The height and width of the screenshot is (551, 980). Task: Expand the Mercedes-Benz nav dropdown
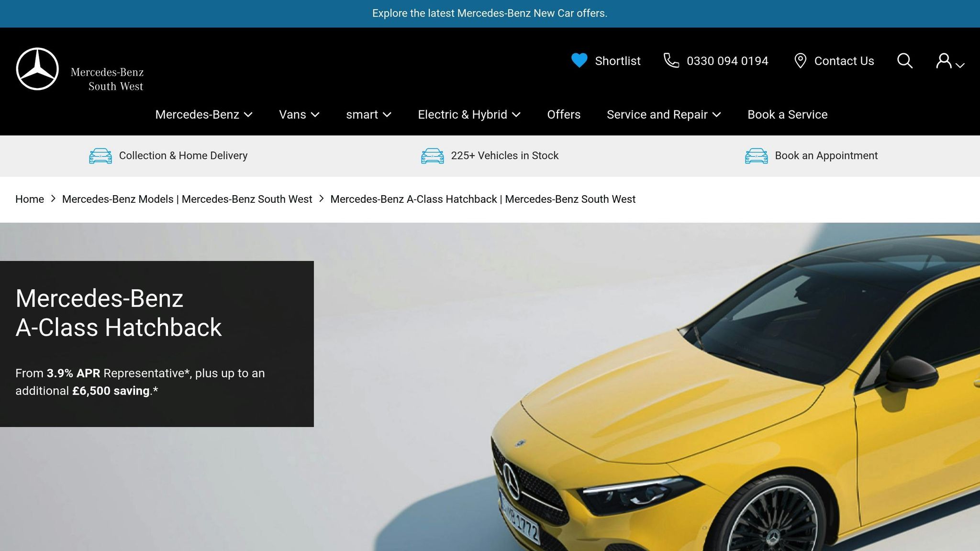tap(204, 115)
